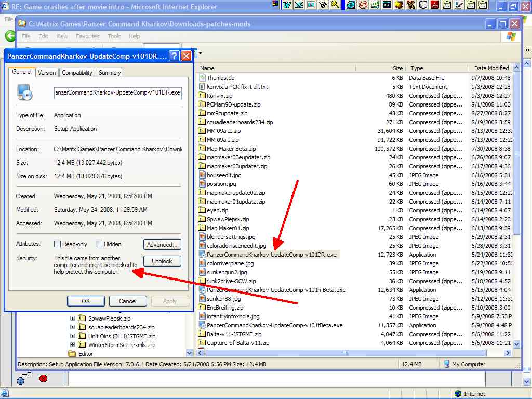Expand squadleaderboards234.zip in folder tree
Viewport: 532px width, 399px height.
72,327
